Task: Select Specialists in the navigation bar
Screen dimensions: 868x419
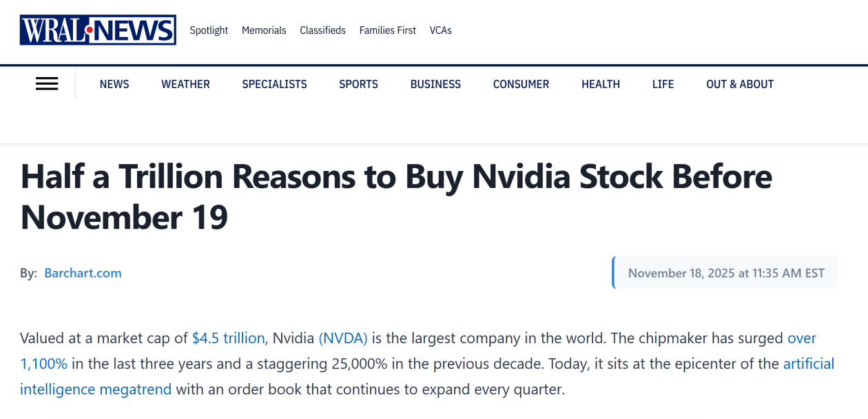Action: [x=274, y=84]
